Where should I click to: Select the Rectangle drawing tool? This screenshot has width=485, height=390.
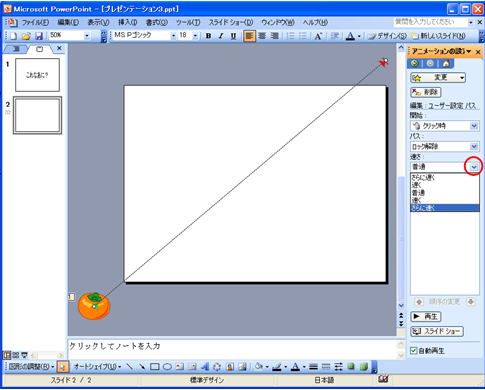pyautogui.click(x=154, y=367)
